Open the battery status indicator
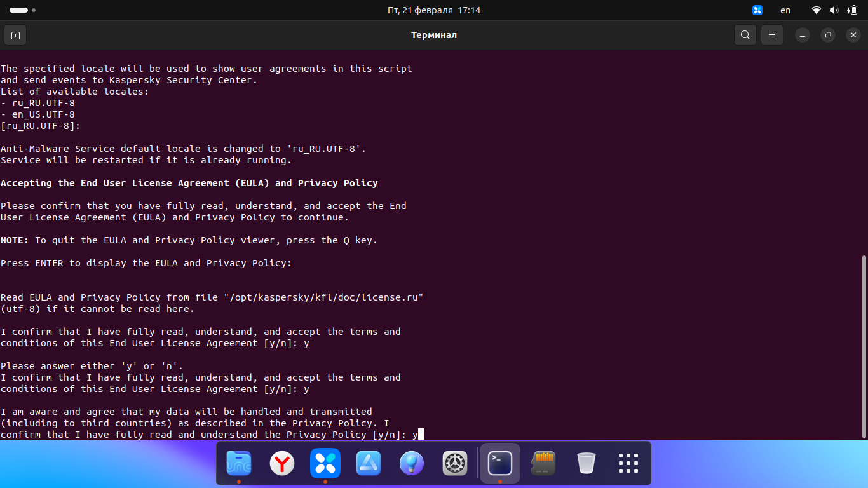This screenshot has height=488, width=868. tap(853, 10)
